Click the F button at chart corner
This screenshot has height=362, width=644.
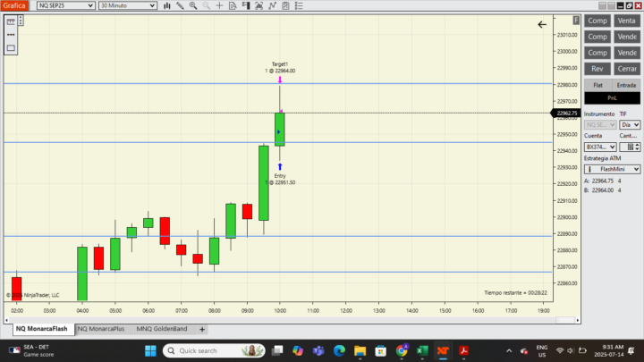coord(576,20)
